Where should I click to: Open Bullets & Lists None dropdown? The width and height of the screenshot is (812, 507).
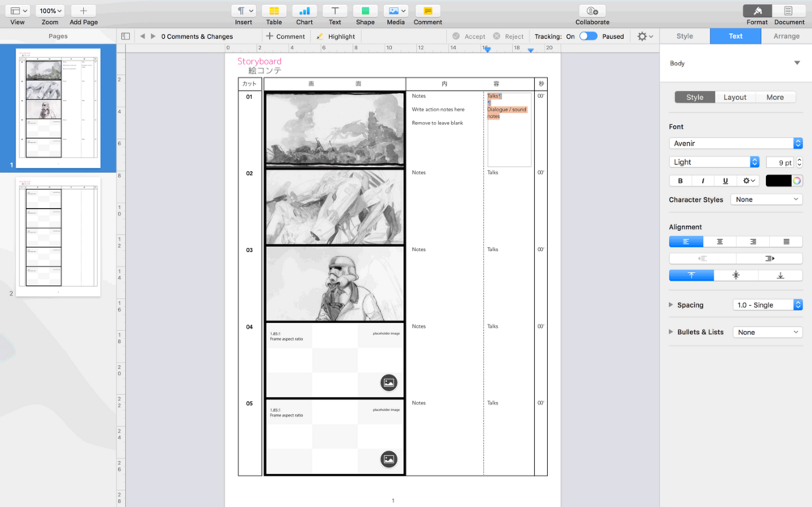coord(768,332)
